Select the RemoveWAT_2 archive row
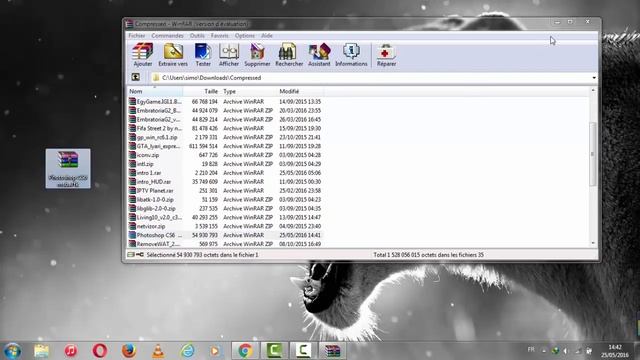This screenshot has height=360, width=640. 225,244
